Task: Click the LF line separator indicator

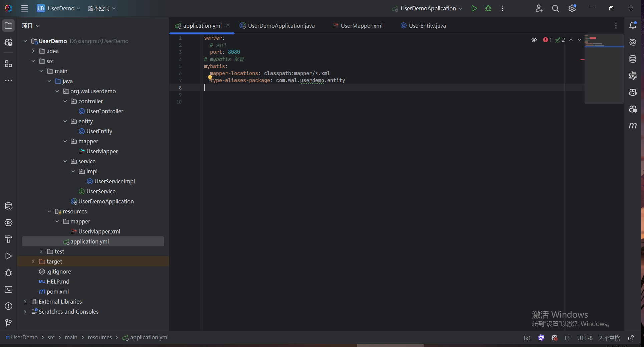Action: (x=567, y=338)
